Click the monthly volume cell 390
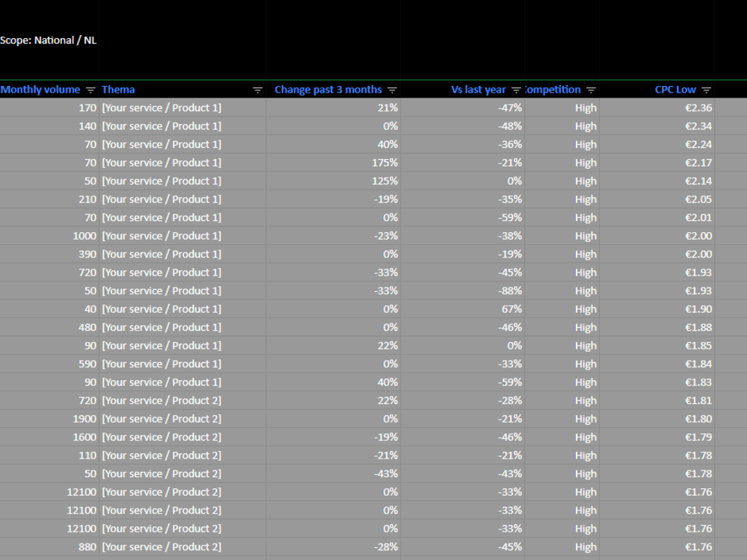Image resolution: width=747 pixels, height=560 pixels. pyautogui.click(x=49, y=255)
